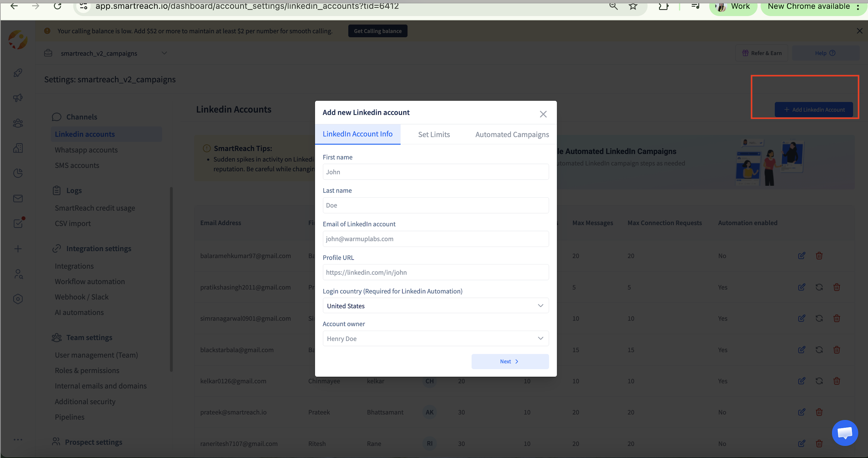Click the refresh icon for pratikshasingh2011@gmail.com row

coord(819,287)
